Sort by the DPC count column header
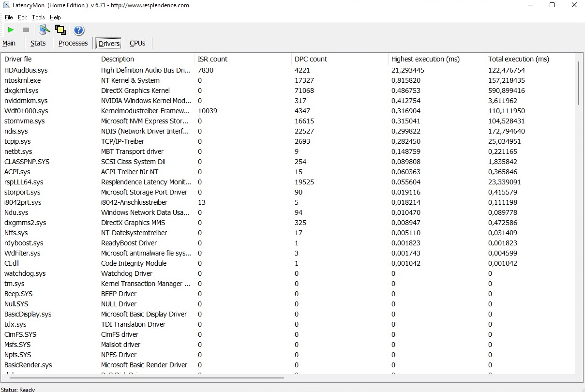This screenshot has height=392, width=585. [x=311, y=59]
